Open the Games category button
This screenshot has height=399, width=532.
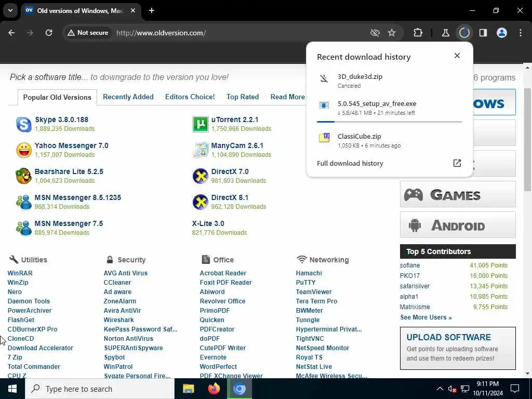[x=458, y=194]
